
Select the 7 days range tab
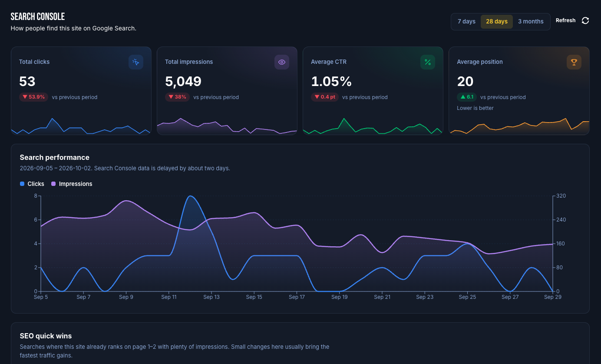[x=466, y=22]
